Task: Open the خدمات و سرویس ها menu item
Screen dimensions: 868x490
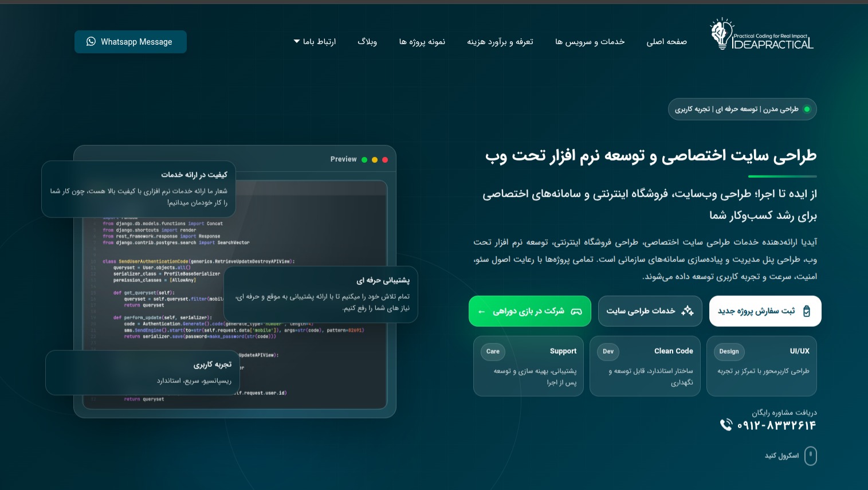Action: 590,42
